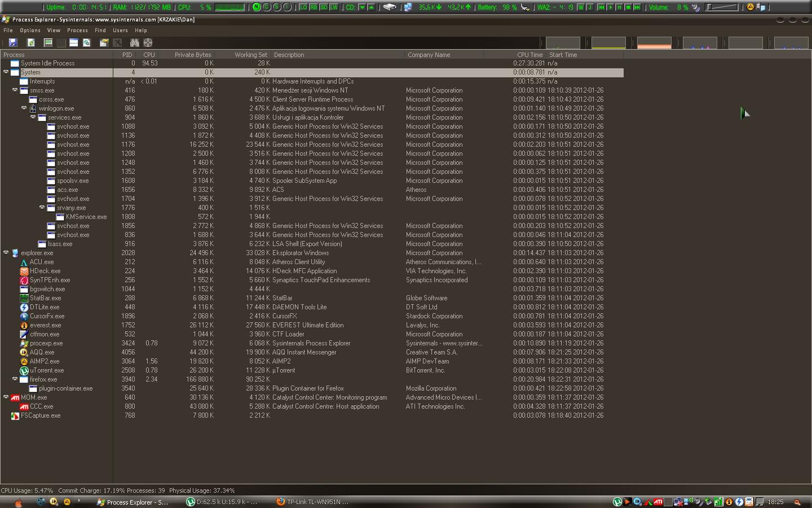Collapse the firefox.exe tree node
The image size is (812, 508).
click(15, 379)
